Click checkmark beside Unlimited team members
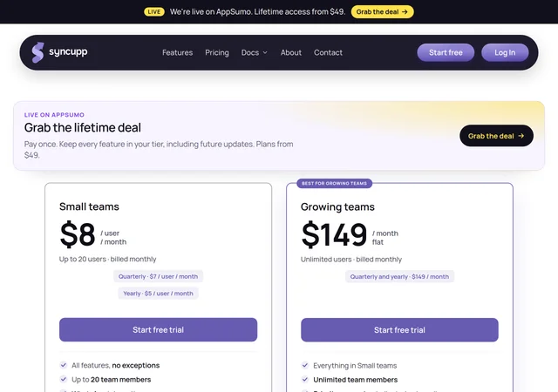558x392 pixels. pyautogui.click(x=305, y=380)
